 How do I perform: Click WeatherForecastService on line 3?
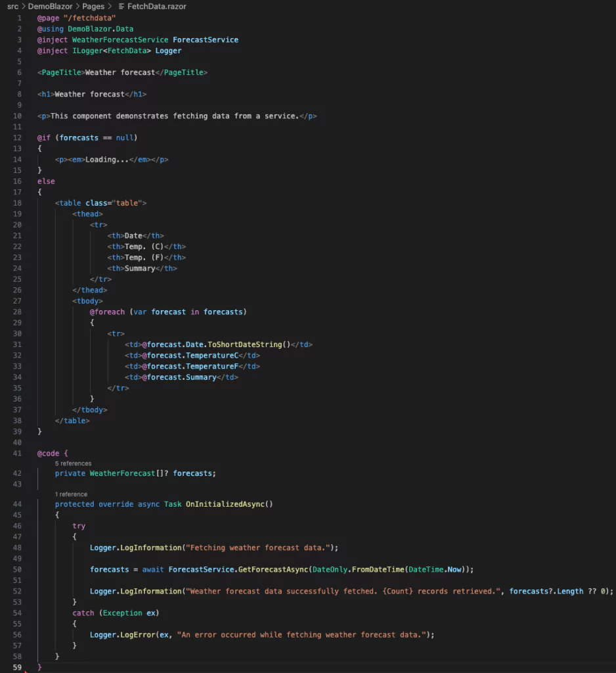120,40
